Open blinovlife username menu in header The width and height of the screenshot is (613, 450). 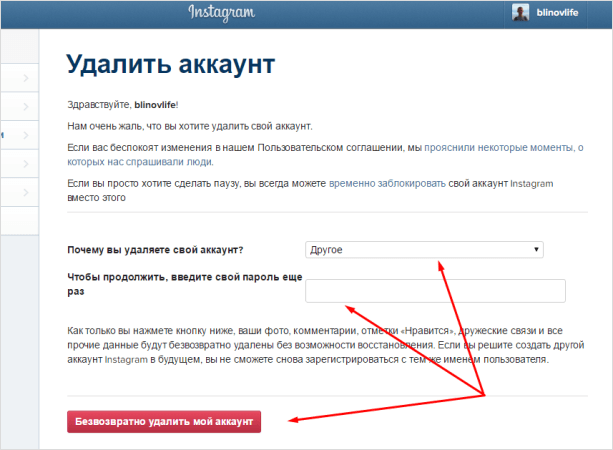pos(557,13)
